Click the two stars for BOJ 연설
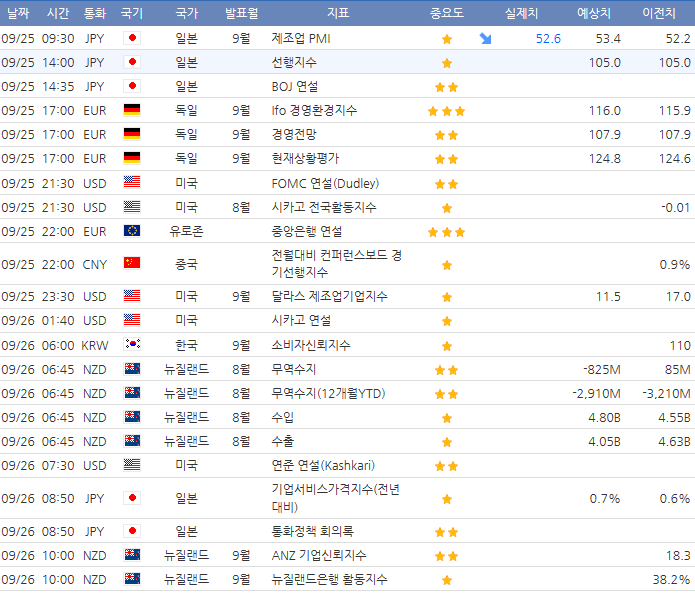 [446, 87]
